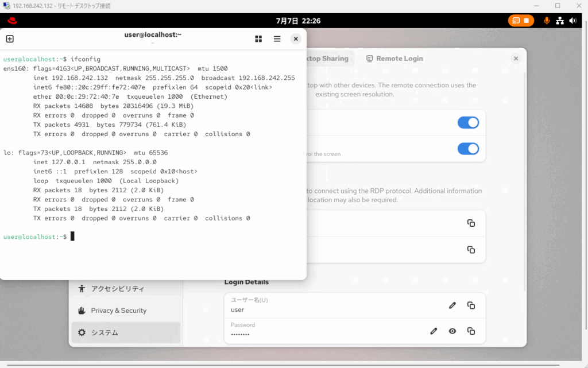Copy the second RDP connection detail
Screen dimensions: 588x368
click(x=471, y=250)
